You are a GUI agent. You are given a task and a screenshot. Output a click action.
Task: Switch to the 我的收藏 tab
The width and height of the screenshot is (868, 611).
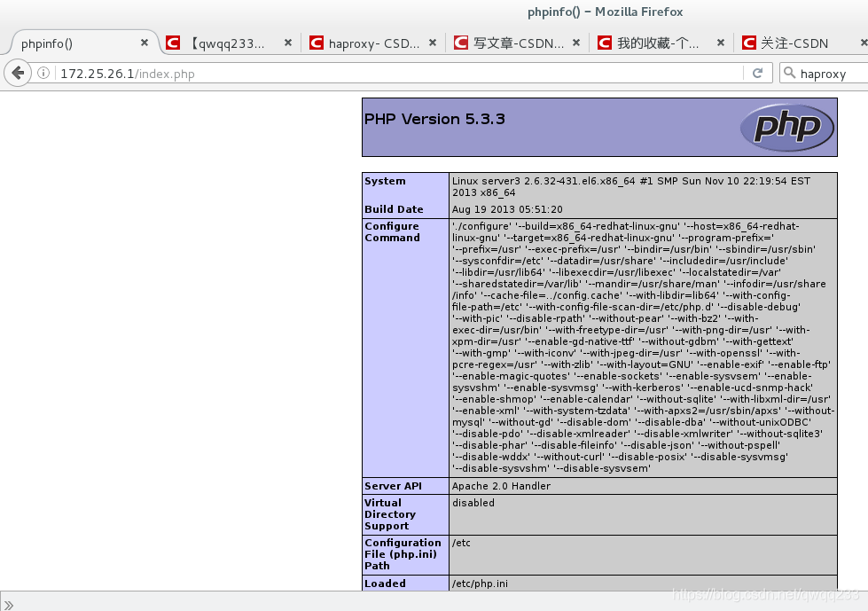point(662,43)
